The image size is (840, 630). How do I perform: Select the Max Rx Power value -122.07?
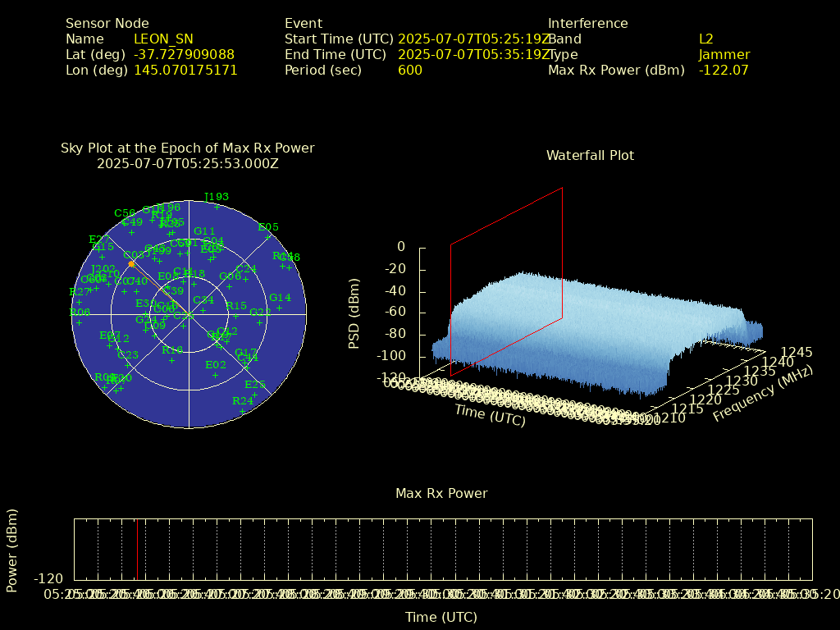tap(723, 71)
